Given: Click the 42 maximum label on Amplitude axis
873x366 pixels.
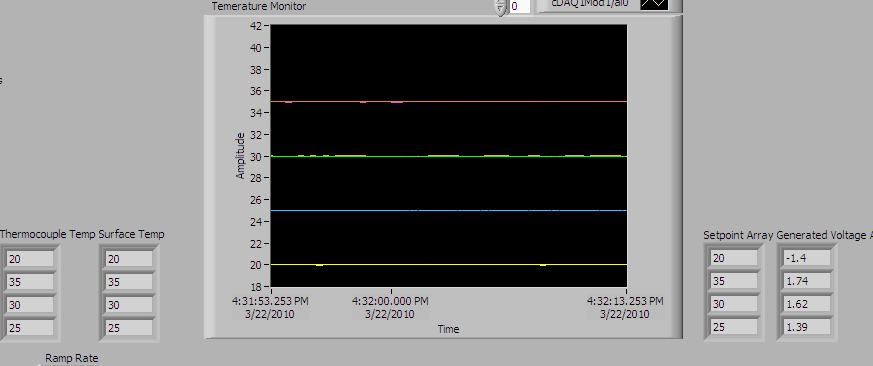Looking at the screenshot, I should pyautogui.click(x=256, y=26).
